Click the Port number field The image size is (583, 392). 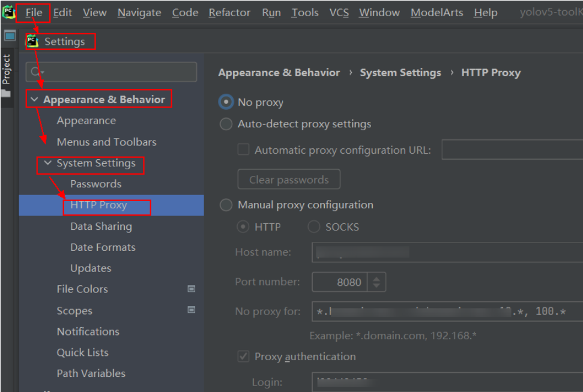point(339,282)
